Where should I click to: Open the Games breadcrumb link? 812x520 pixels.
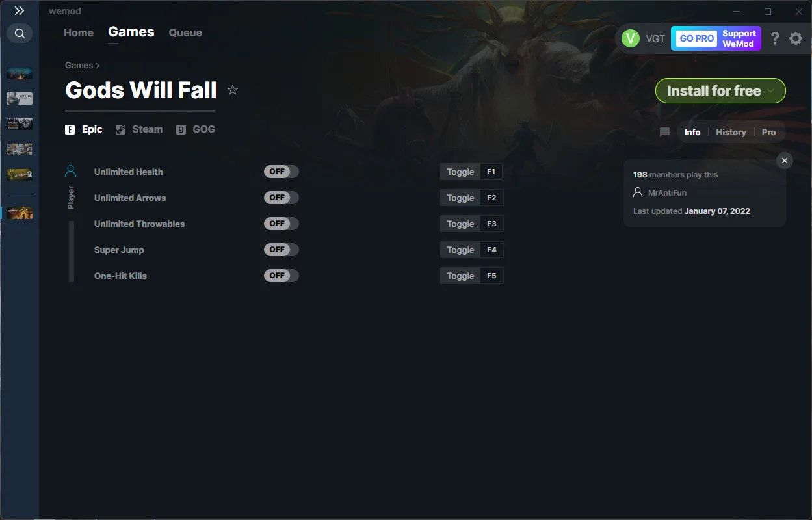pyautogui.click(x=79, y=65)
